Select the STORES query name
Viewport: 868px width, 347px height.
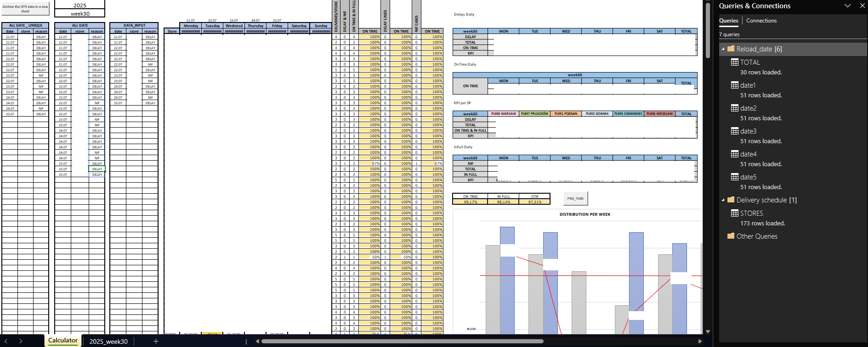[x=751, y=213]
